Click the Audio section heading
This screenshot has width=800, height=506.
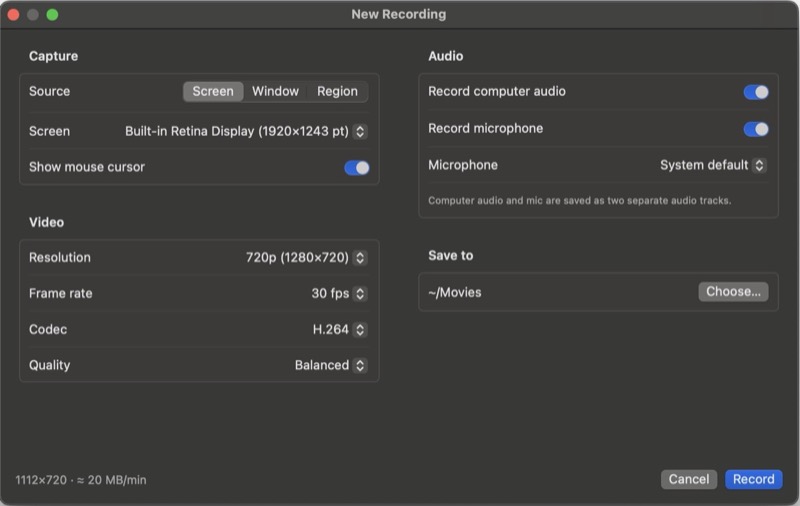click(x=445, y=56)
